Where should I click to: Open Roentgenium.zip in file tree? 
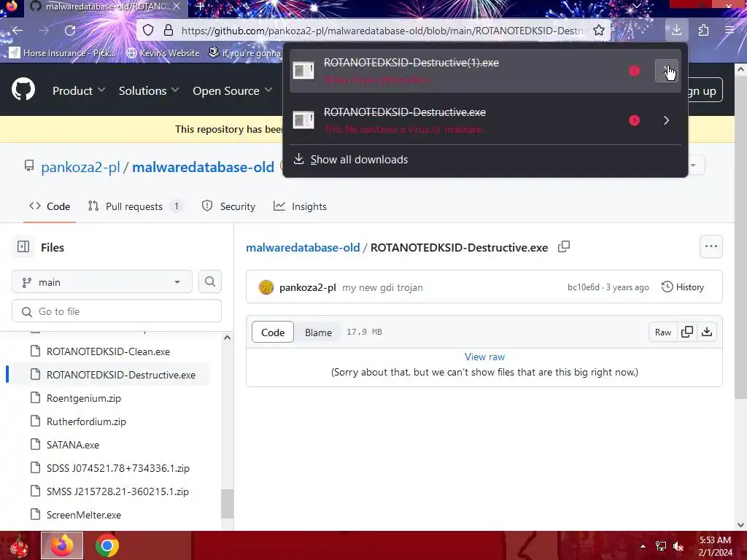click(84, 398)
